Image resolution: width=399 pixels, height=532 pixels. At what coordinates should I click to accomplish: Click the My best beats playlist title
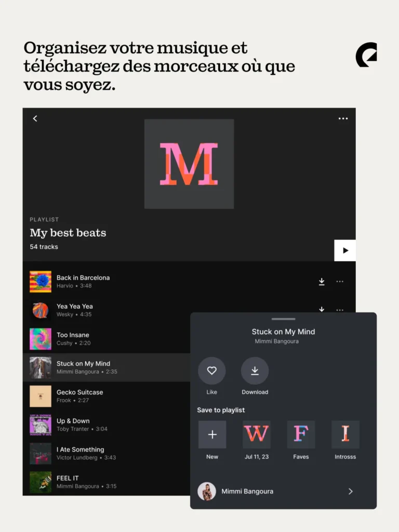tap(68, 233)
